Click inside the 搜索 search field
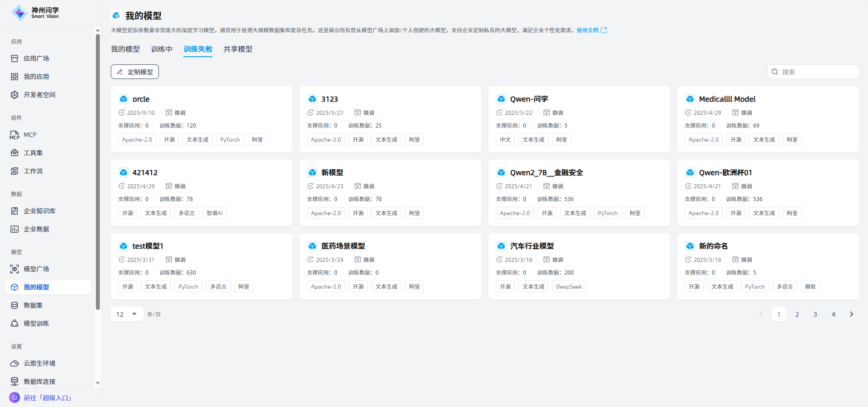 point(817,72)
